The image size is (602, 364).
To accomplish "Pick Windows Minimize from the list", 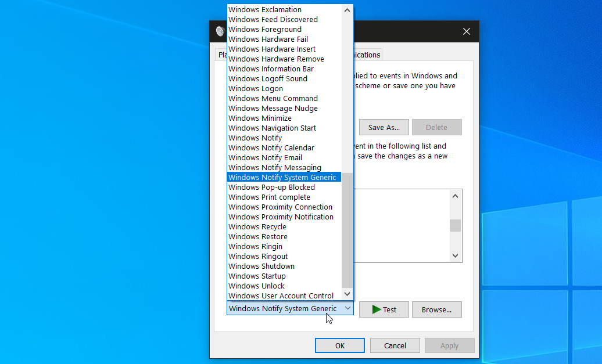I will tap(284, 118).
